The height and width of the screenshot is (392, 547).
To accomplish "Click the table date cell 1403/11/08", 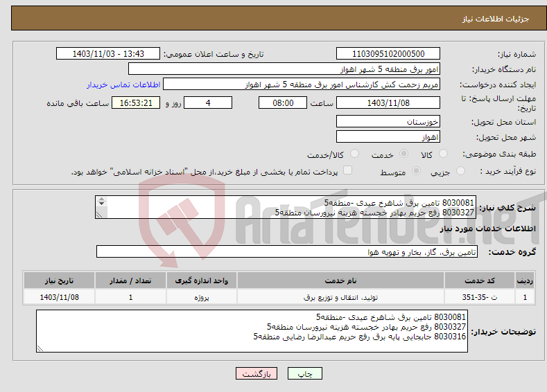I will click(60, 297).
